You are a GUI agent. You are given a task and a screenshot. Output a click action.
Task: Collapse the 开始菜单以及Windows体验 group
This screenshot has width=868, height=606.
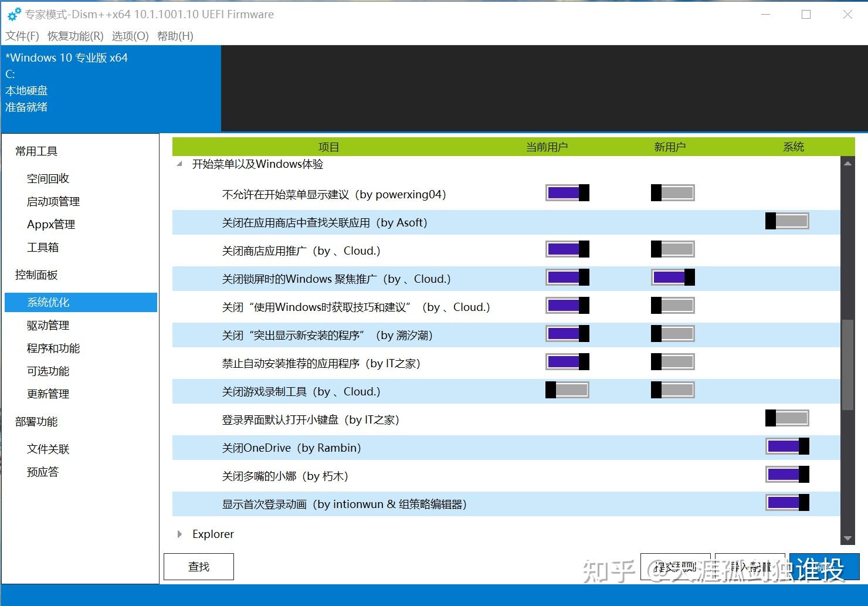click(x=179, y=164)
